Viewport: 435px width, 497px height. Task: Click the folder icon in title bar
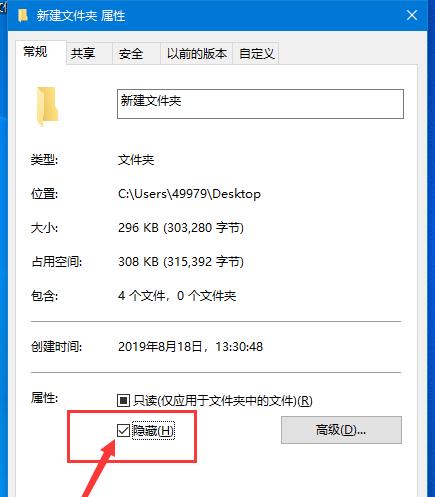point(23,15)
